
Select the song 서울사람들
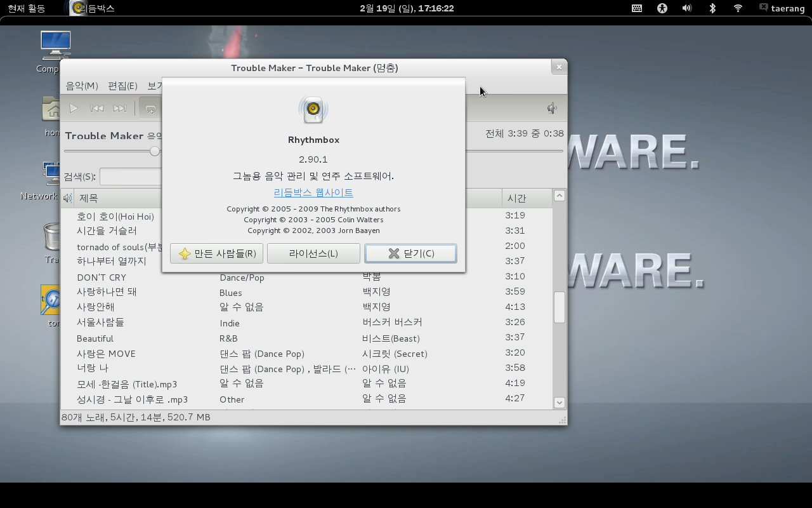(x=100, y=322)
